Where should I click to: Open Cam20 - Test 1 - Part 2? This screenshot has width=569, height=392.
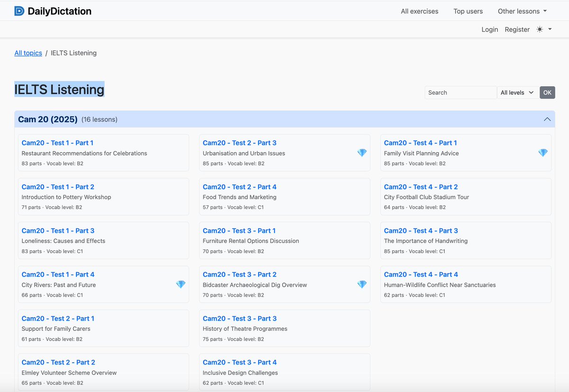pos(58,187)
